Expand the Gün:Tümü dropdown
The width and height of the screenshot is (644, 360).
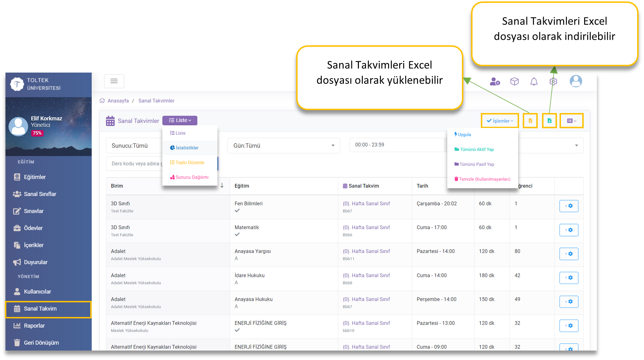click(284, 146)
